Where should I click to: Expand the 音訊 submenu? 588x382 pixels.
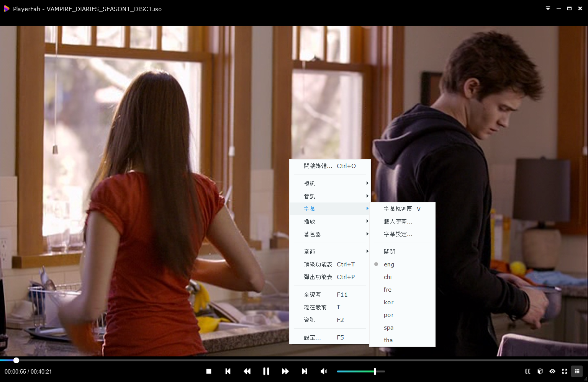pyautogui.click(x=330, y=196)
